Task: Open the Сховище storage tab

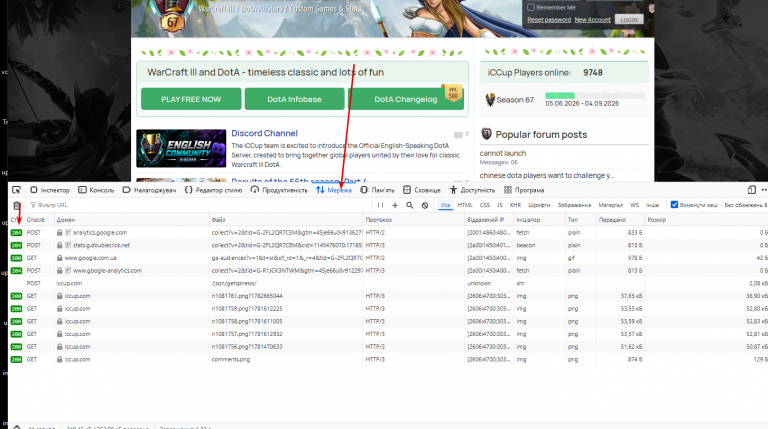Action: [x=422, y=190]
